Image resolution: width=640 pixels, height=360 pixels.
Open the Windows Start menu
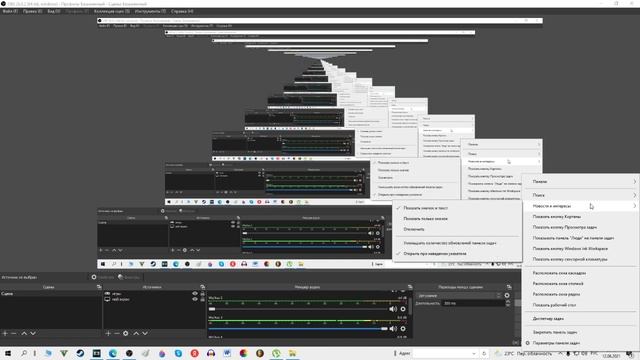[x=8, y=353]
